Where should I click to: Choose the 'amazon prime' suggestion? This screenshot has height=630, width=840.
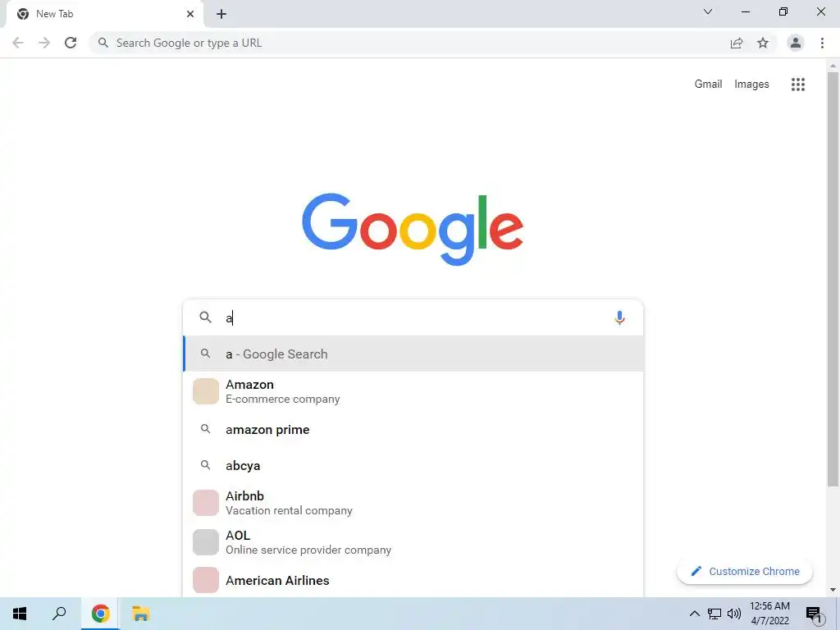(413, 430)
